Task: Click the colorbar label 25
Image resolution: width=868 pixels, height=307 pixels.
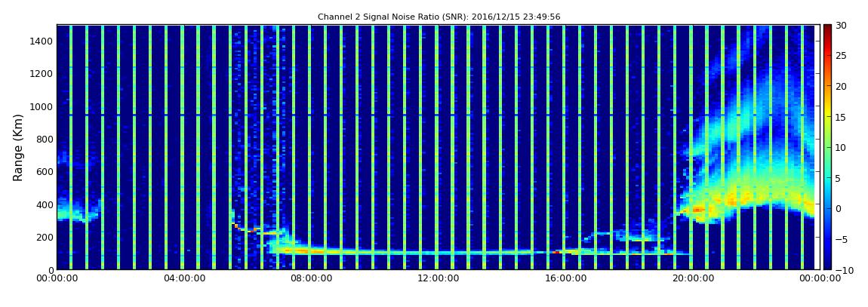Action: (841, 55)
